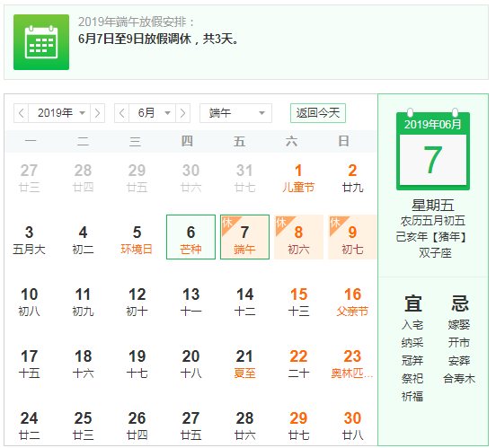Click the green calendar icon in banner
This screenshot has height=448, width=496.
[41, 42]
